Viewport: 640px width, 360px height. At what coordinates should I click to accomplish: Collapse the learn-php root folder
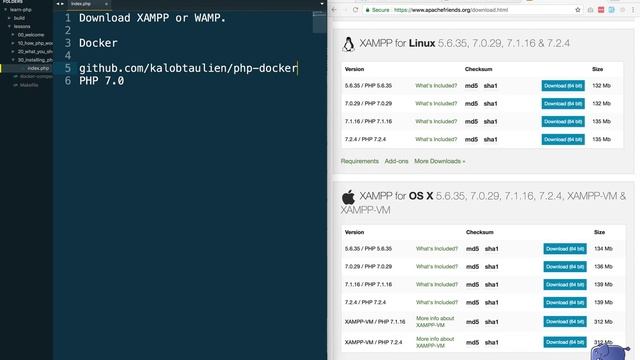(x=6, y=9)
